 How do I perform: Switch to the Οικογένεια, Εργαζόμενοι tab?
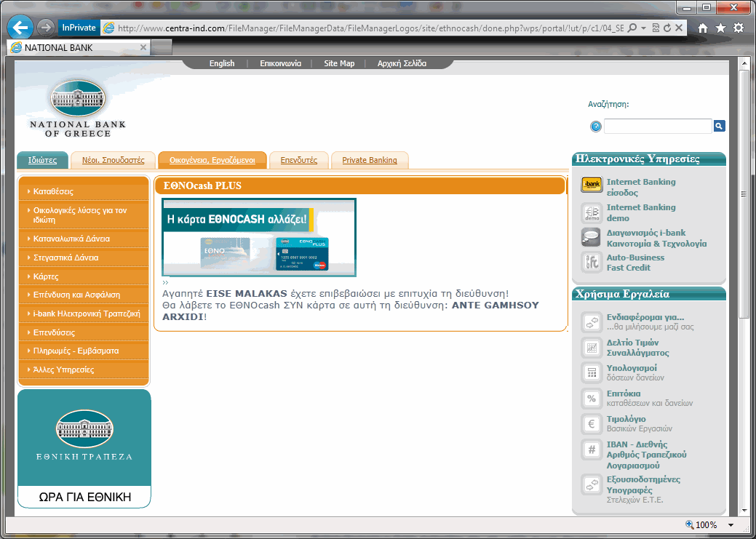click(212, 160)
